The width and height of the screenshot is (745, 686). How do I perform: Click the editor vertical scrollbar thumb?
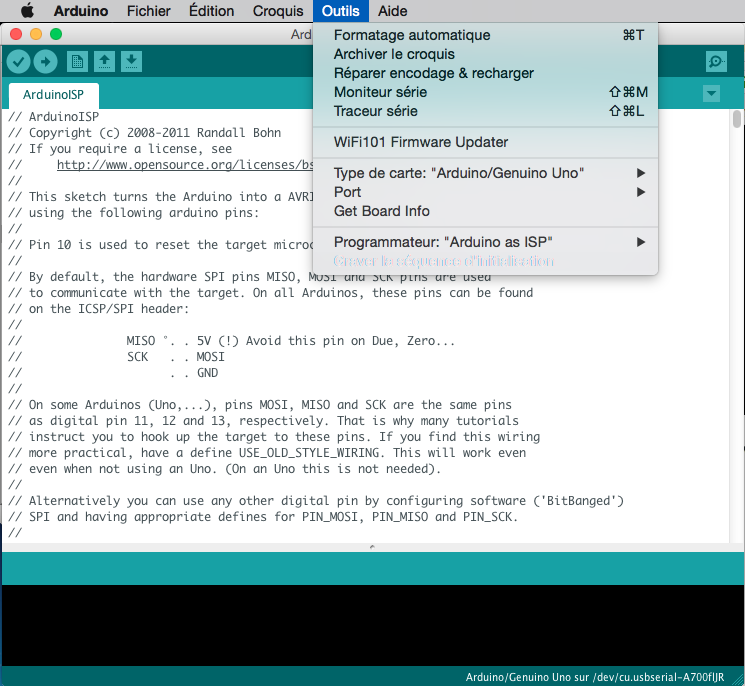click(x=736, y=119)
